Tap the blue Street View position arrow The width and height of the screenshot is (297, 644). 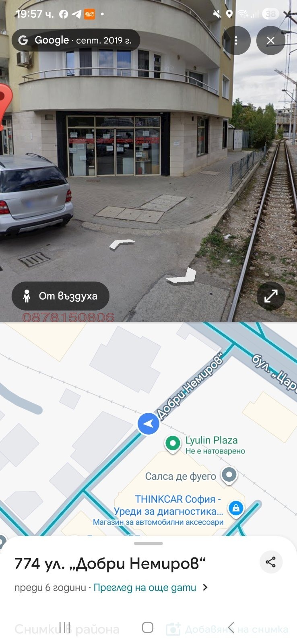pyautogui.click(x=148, y=424)
